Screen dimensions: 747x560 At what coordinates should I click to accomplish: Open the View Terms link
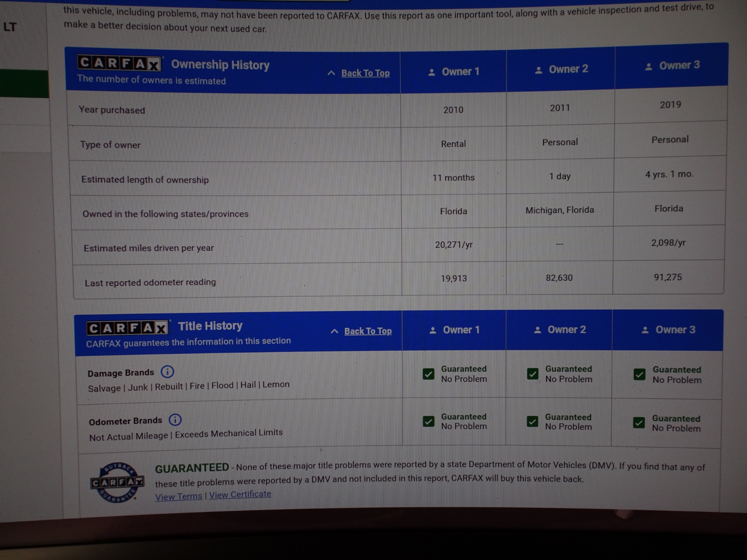179,497
